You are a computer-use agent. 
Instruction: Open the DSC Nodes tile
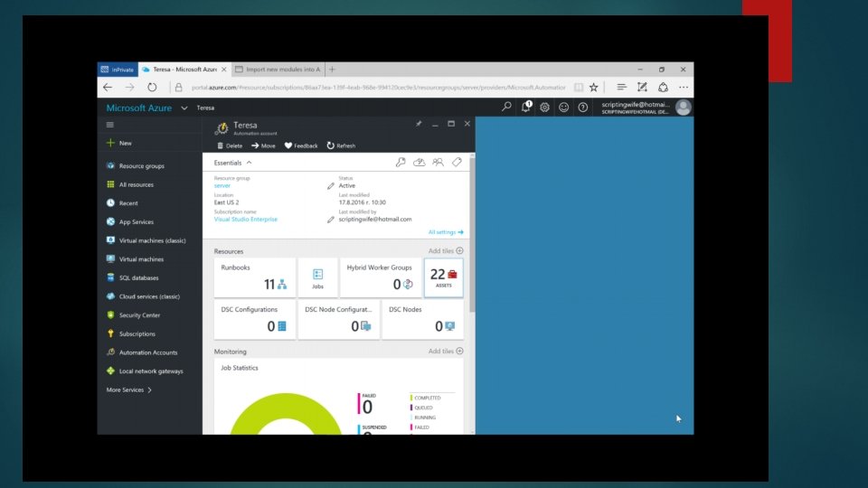tap(423, 319)
